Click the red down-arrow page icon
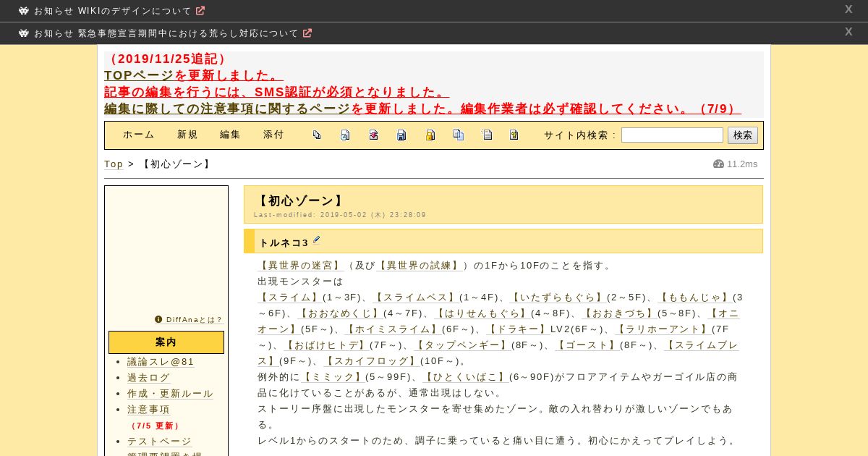868x456 pixels. 373,135
